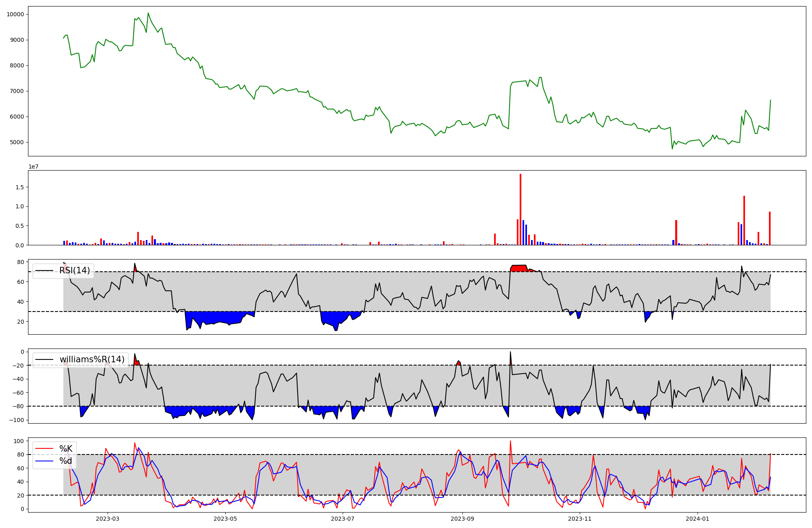Click the red overbought RSI area near October
The height and width of the screenshot is (528, 812).
[x=518, y=268]
